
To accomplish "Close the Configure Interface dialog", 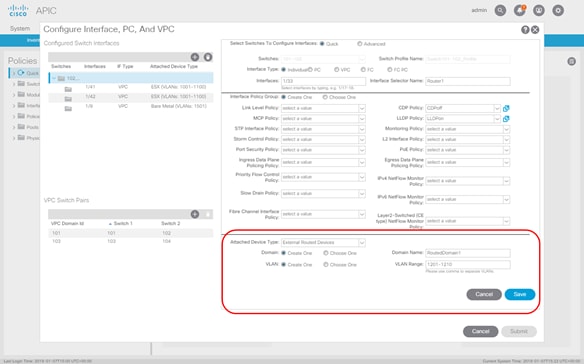I will click(535, 30).
